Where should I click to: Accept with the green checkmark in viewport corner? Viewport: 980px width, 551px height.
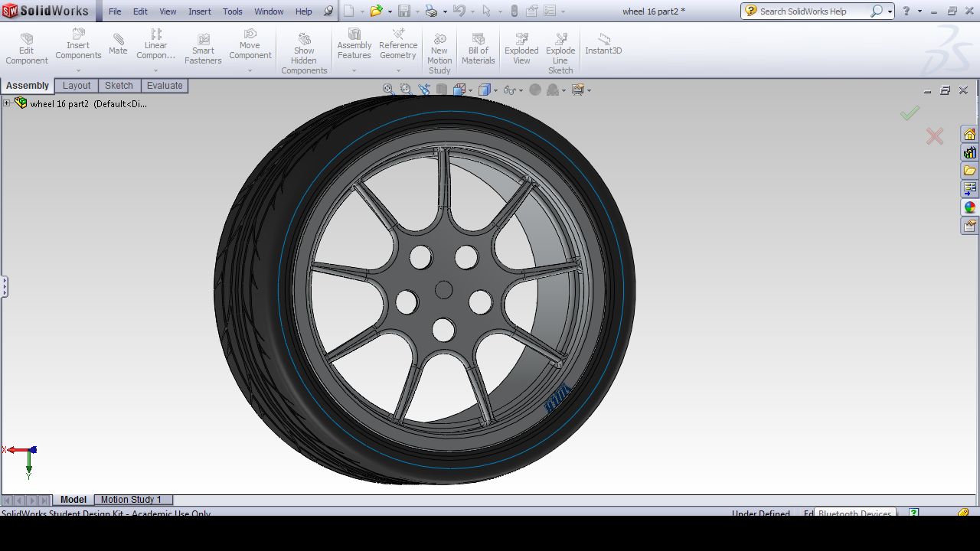click(910, 113)
